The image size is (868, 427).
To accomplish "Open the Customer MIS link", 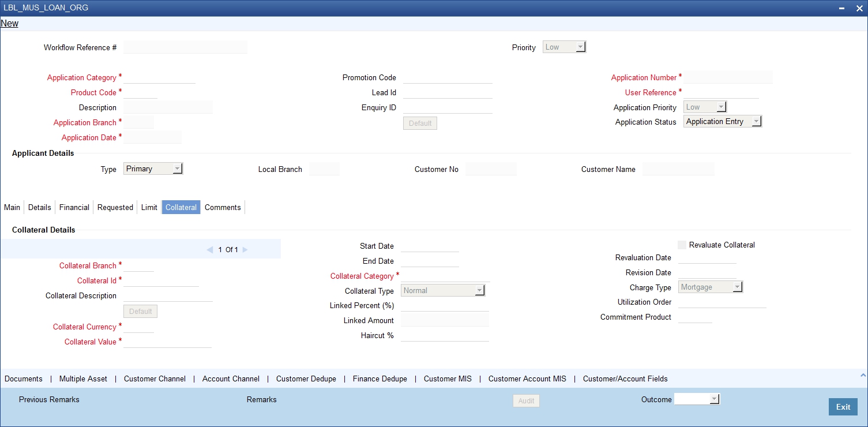I will (448, 379).
